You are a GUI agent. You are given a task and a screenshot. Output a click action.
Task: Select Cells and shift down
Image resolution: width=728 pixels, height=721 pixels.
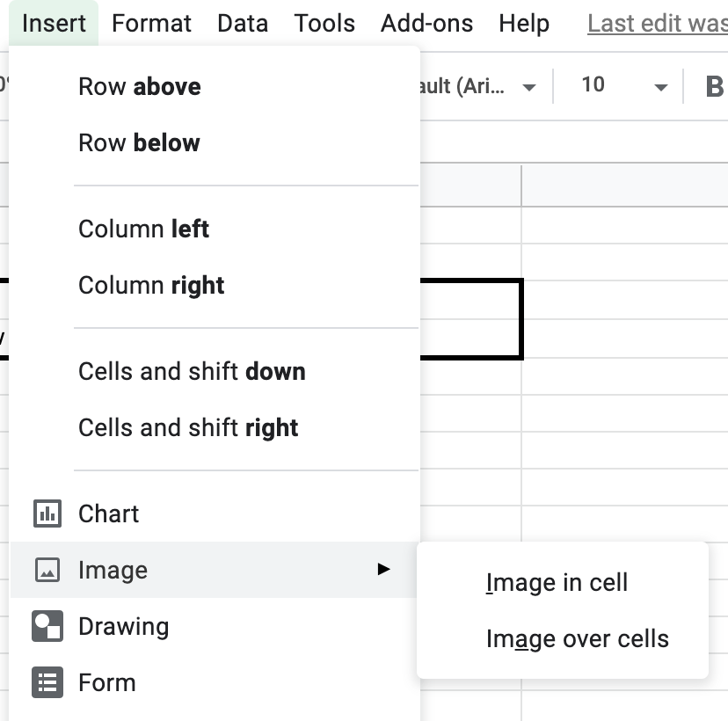[192, 371]
